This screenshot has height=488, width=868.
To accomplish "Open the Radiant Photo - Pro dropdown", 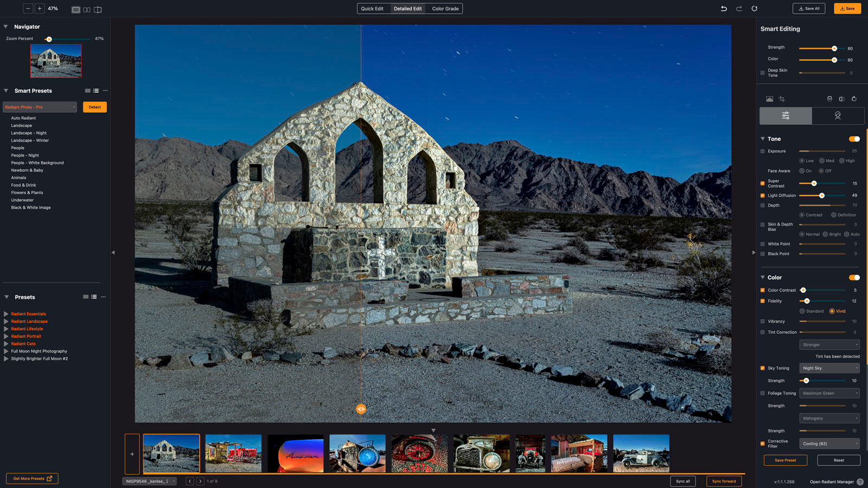I will coord(40,107).
